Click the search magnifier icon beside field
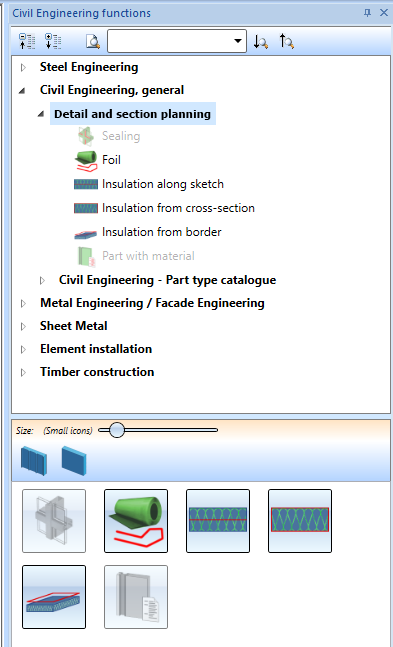The image size is (393, 647). pos(93,41)
